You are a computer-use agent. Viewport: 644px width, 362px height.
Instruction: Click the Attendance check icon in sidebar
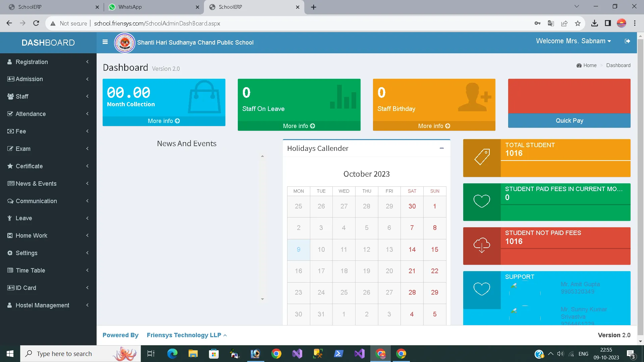(10, 114)
